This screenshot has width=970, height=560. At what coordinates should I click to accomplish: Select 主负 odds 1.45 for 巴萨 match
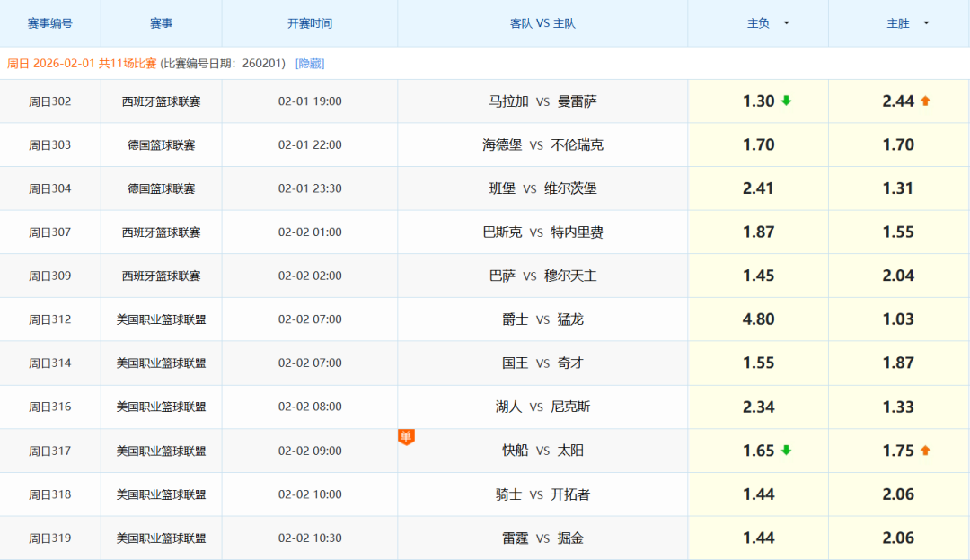pos(758,276)
